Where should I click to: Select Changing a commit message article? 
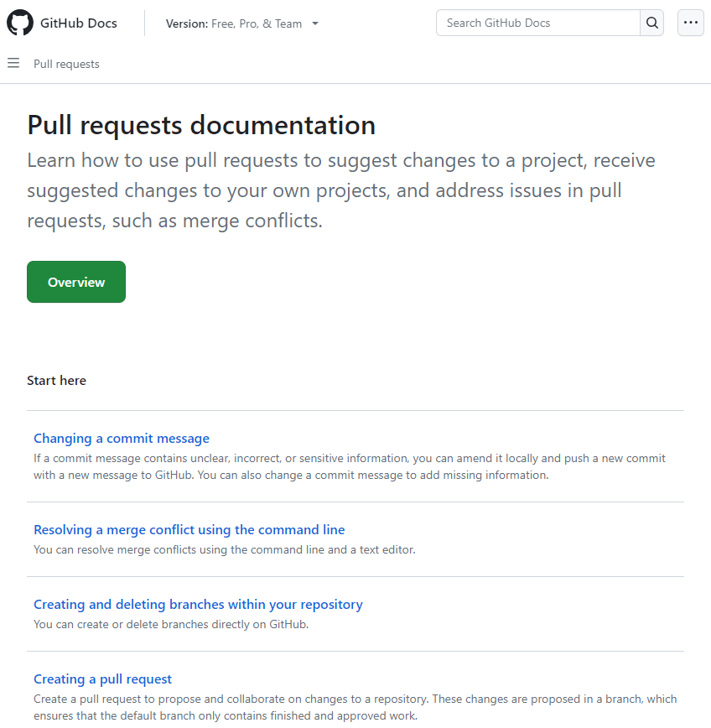pos(121,438)
